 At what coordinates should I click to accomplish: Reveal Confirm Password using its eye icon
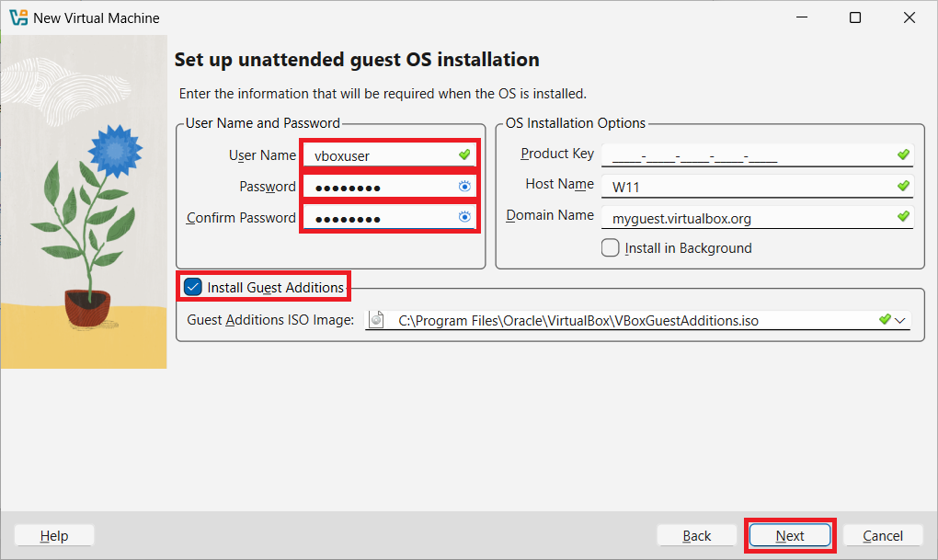point(464,218)
